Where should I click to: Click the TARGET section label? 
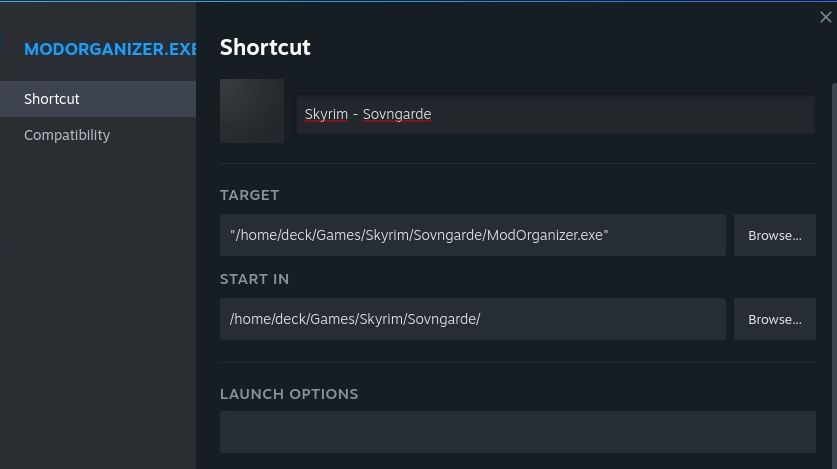249,195
